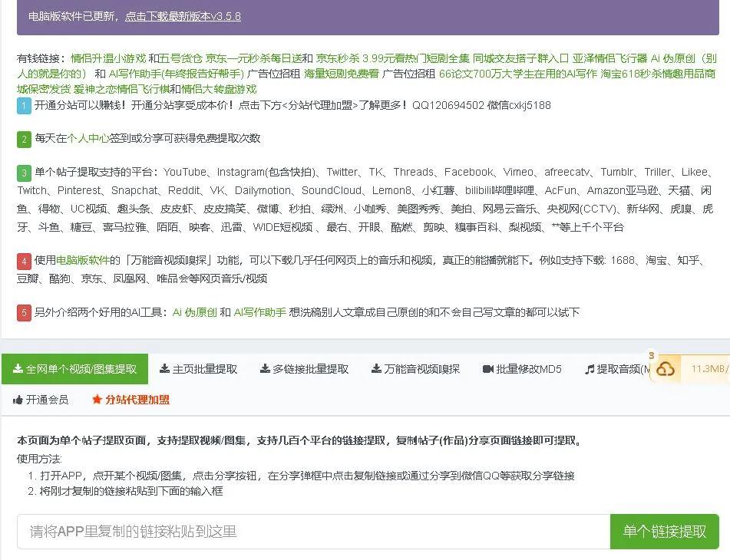Click 开通会员 with the thumbs-up icon

[x=41, y=400]
